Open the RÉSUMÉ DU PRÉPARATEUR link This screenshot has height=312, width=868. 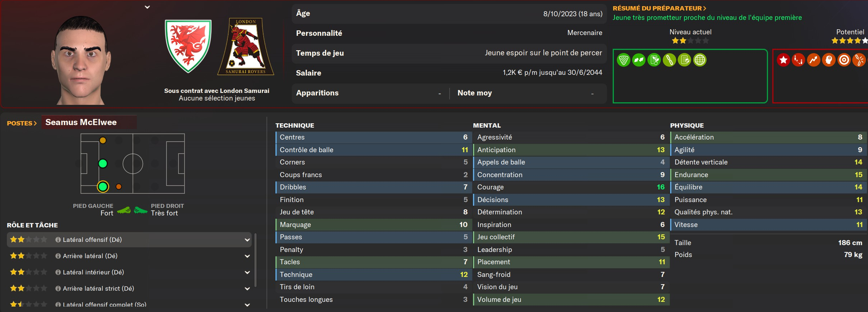[659, 8]
